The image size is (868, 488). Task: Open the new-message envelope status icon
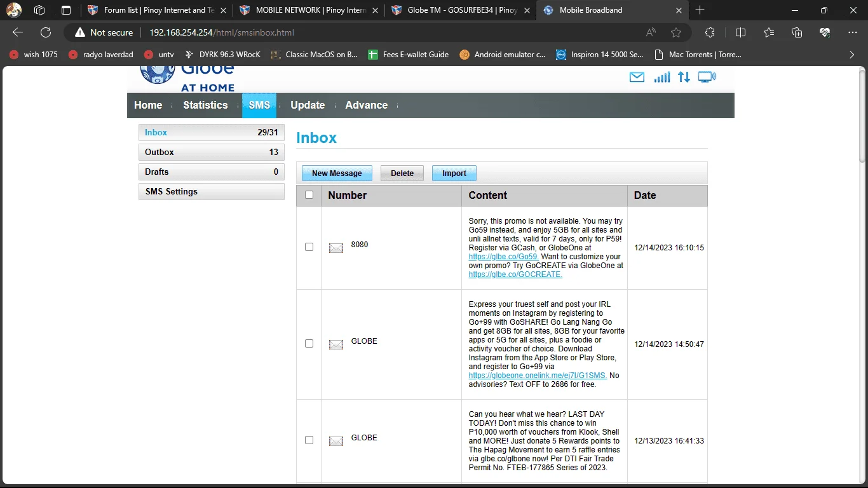click(637, 78)
